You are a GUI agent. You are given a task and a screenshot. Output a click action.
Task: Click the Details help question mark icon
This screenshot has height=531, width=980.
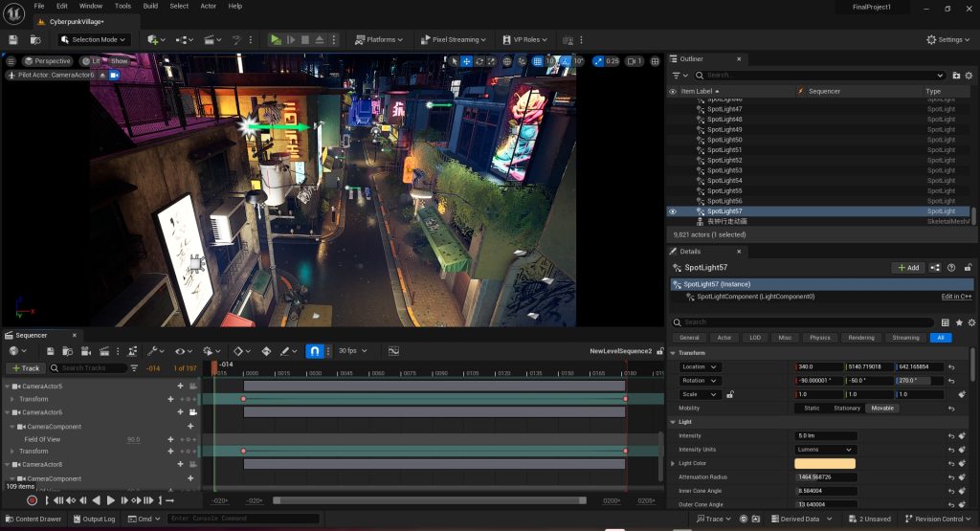click(951, 267)
